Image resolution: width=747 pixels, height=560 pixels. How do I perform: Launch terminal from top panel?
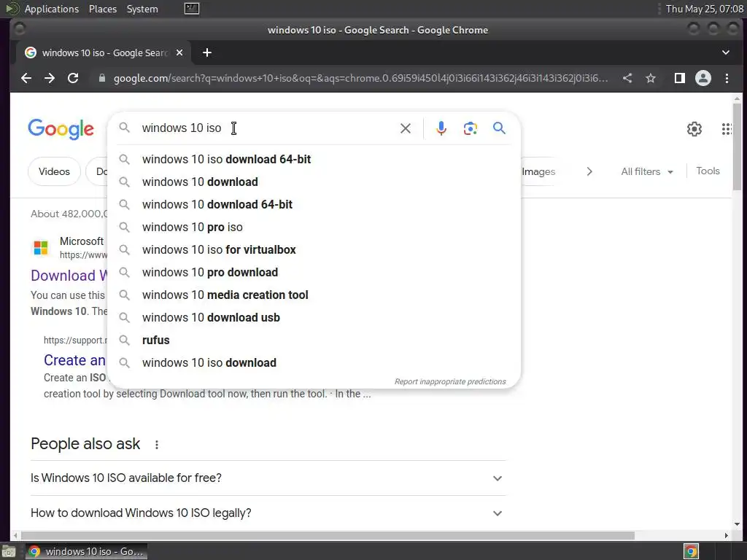[x=192, y=9]
